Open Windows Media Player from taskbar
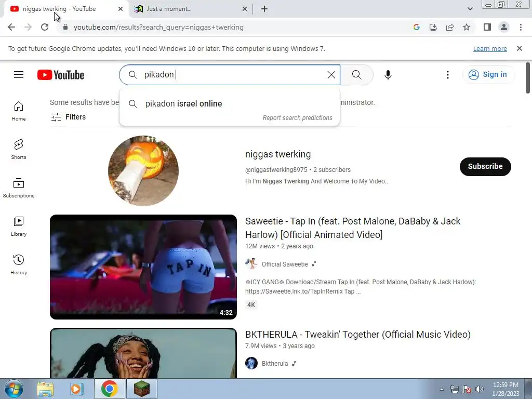 click(x=77, y=389)
